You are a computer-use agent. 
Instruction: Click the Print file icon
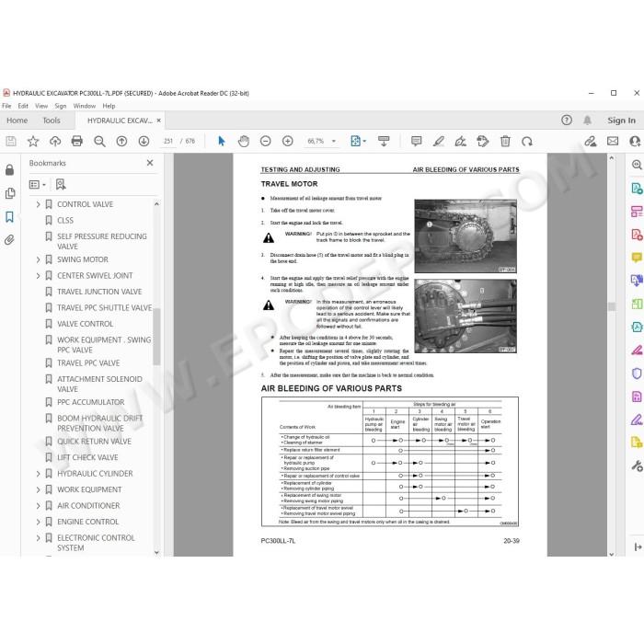[76, 142]
